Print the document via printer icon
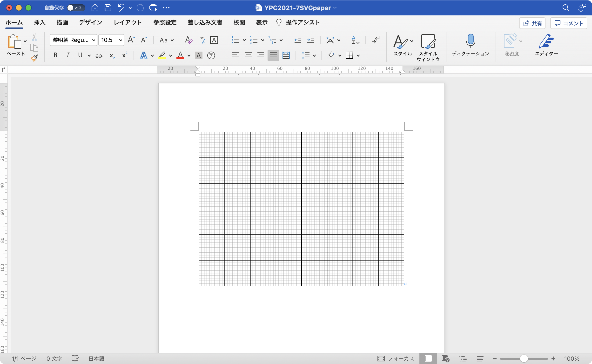The height and width of the screenshot is (364, 592). pos(153,8)
